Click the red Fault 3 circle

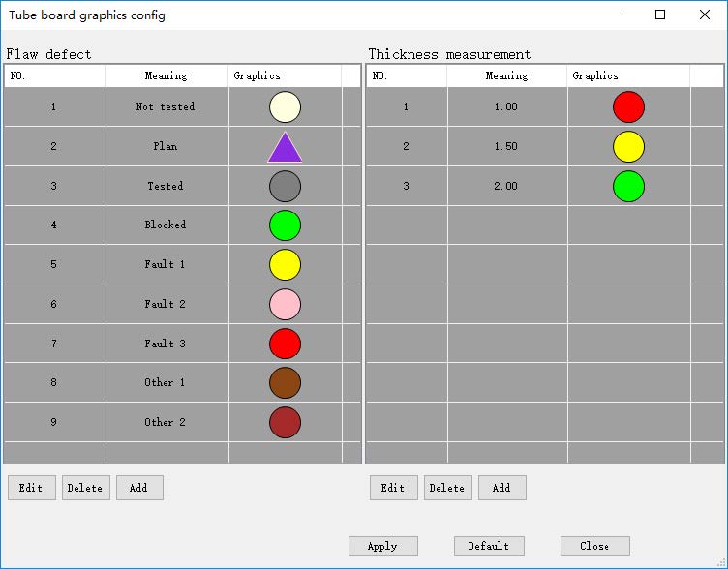285,344
